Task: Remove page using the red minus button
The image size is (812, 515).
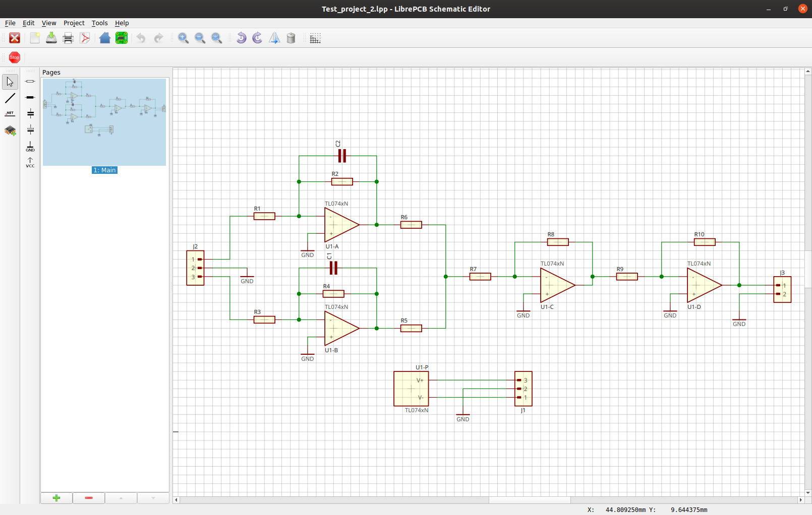Action: pos(89,498)
